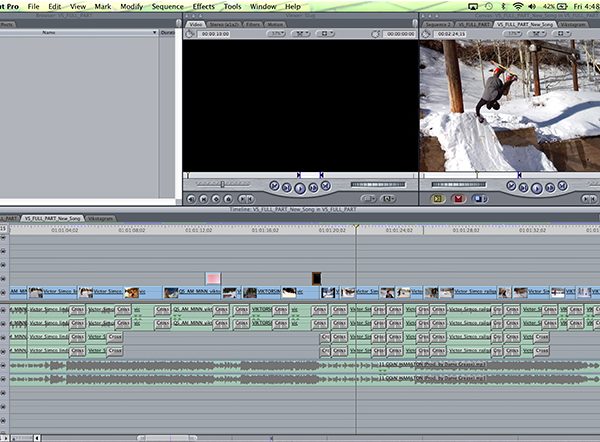Open the Wi-Fi status menu
Screen dimensions: 600x442
518,6
